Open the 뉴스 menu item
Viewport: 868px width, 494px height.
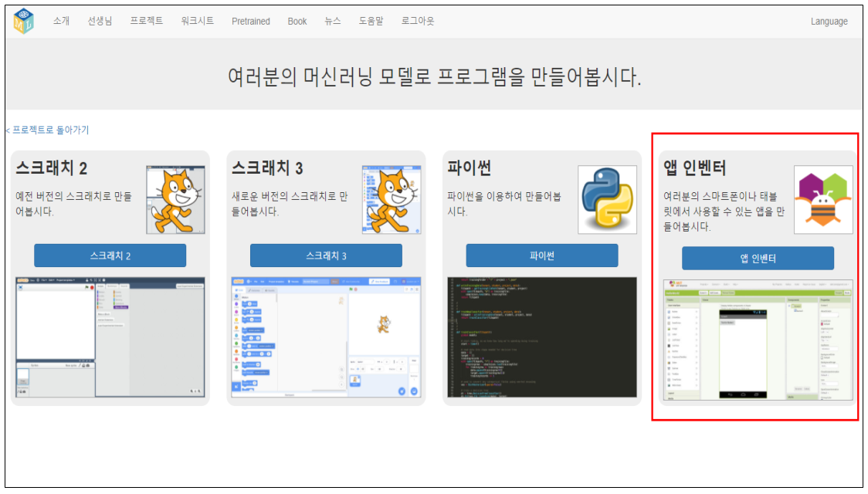tap(333, 21)
